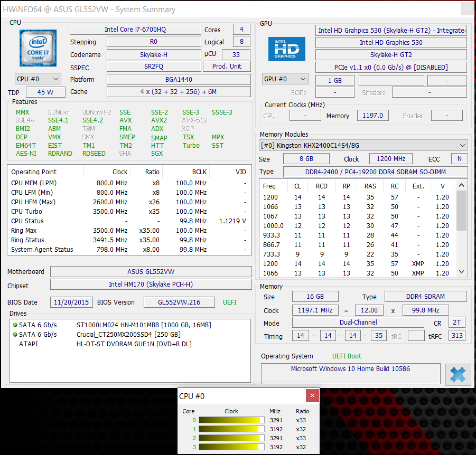Click the greyed AVX-512 feature label
This screenshot has height=455, width=476.
(194, 120)
